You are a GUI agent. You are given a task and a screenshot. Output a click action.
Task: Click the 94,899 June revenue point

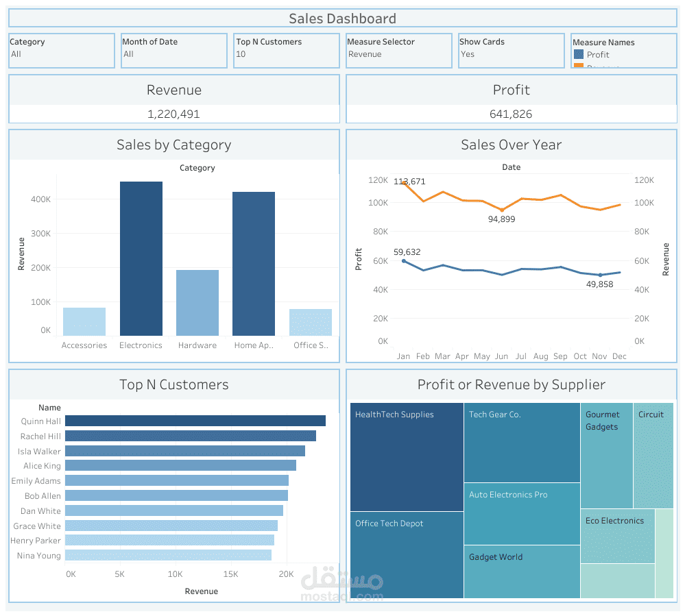coord(502,210)
